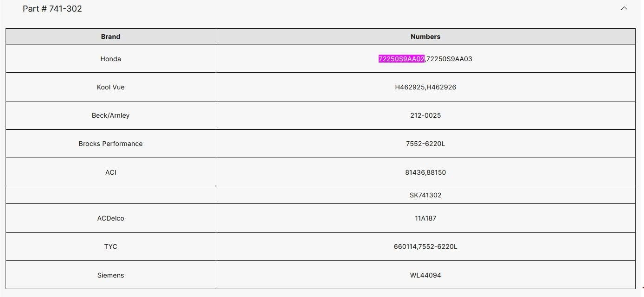644x297 pixels.
Task: Click the Part # 741-302 heading
Action: pos(52,9)
